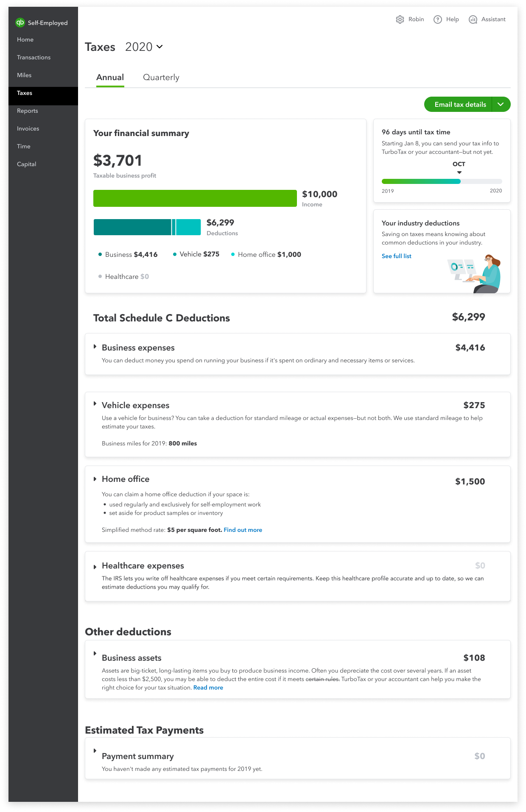This screenshot has width=526, height=812.
Task: Expand the Business expenses section
Action: [95, 347]
